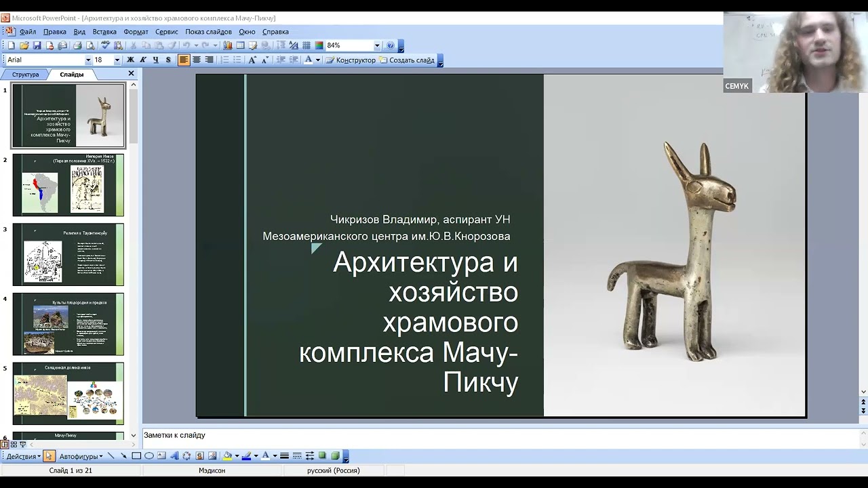Open the Вставка menu
The image size is (868, 488).
104,32
